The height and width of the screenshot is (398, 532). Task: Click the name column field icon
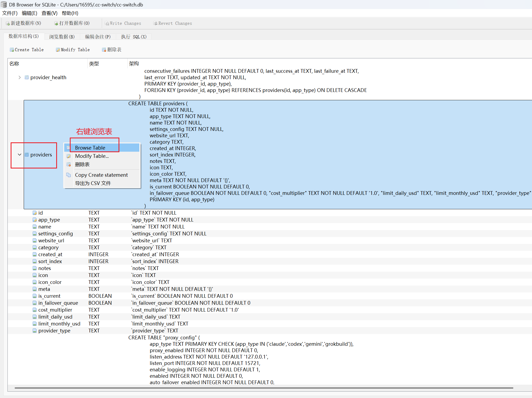pyautogui.click(x=35, y=227)
